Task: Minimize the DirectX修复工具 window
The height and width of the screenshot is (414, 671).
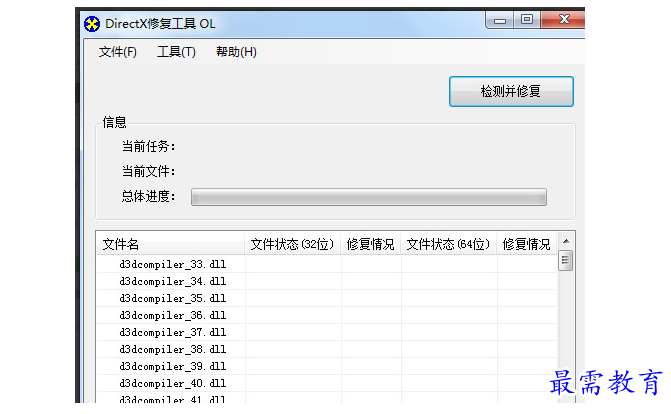Action: coord(499,20)
